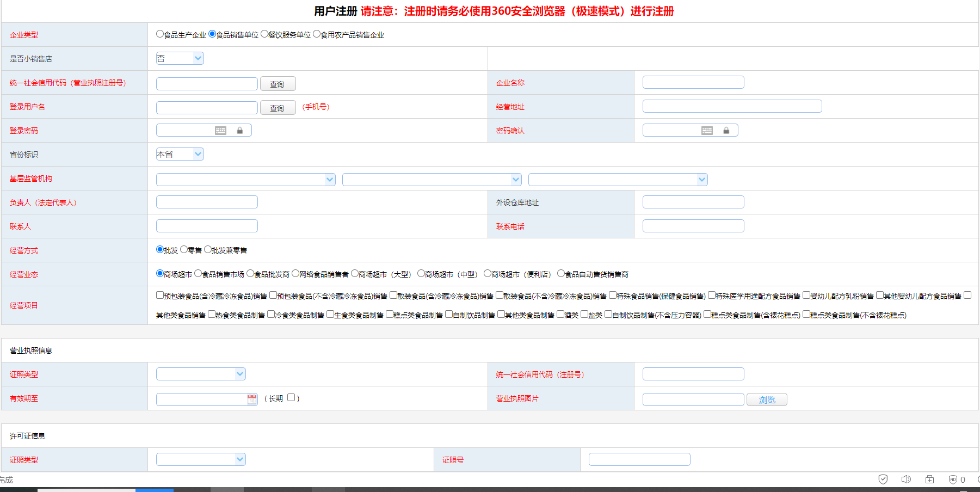Select the 餐饮服务单位 radio button
This screenshot has height=492, width=980.
tap(264, 34)
